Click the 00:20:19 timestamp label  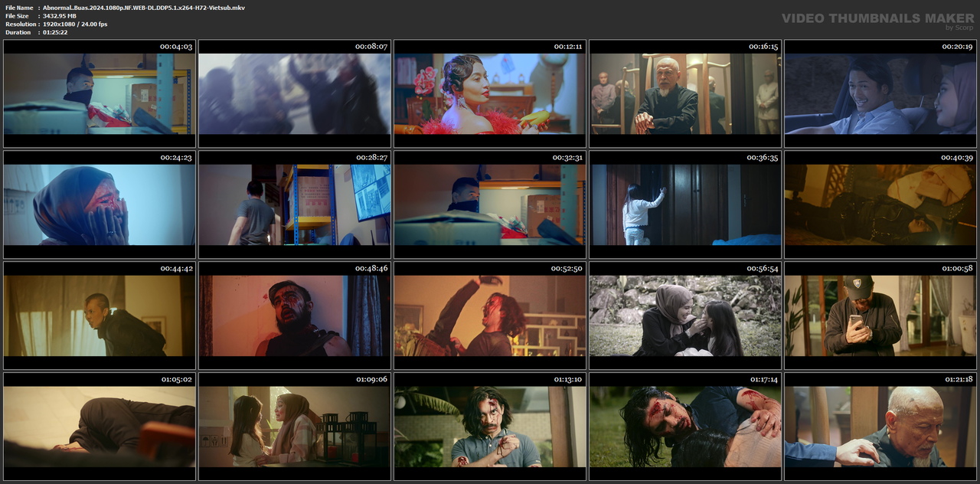pyautogui.click(x=957, y=47)
